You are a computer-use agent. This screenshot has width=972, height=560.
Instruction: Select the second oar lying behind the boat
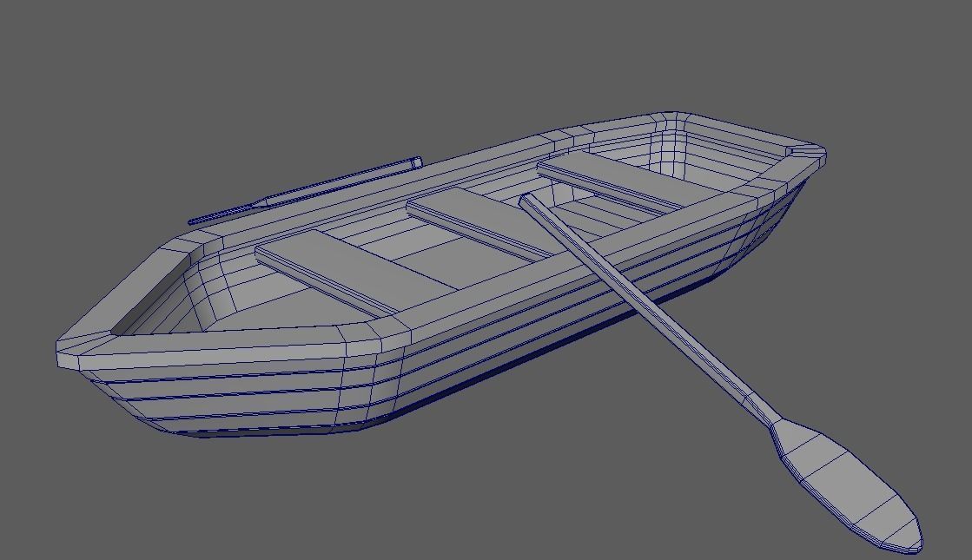305,190
